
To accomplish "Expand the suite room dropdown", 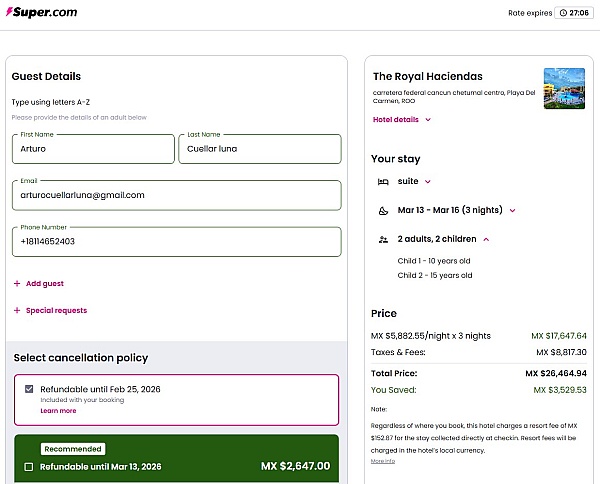I will pos(428,181).
